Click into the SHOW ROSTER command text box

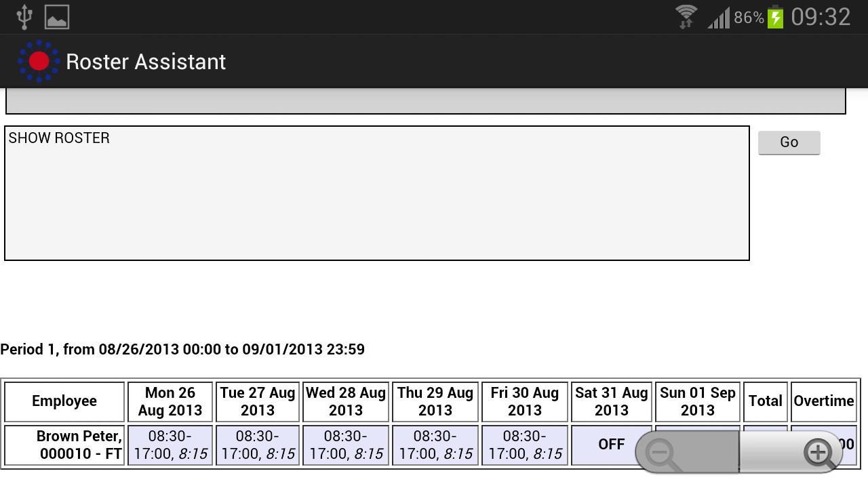tap(376, 193)
